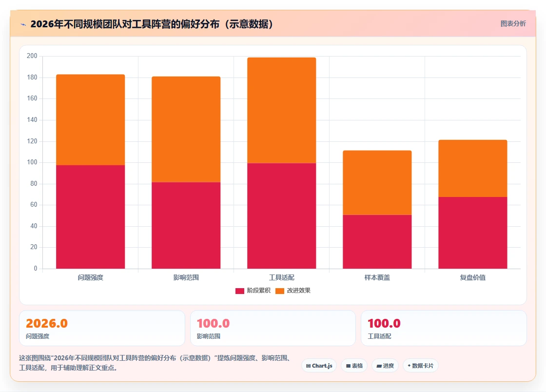The image size is (546, 392).
Task: Open the 图表分析 label in the header
Action: [x=513, y=24]
